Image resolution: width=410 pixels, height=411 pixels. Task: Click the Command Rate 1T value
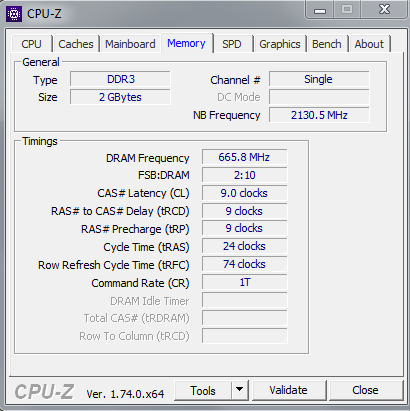[244, 282]
